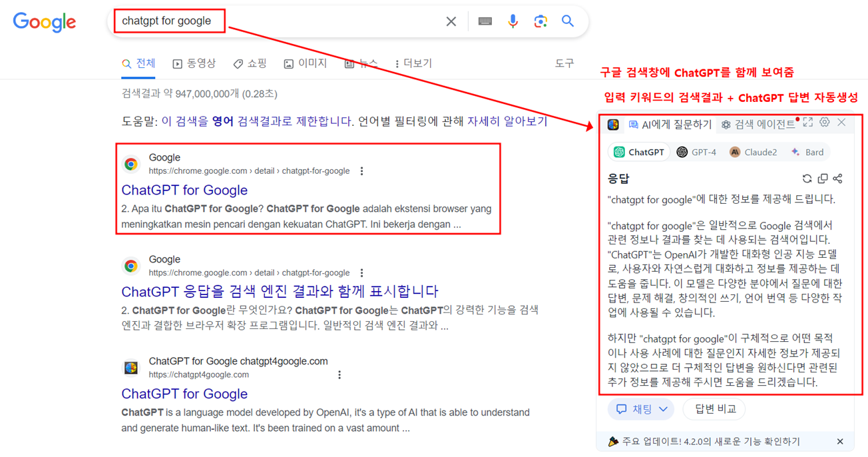
Task: Click favicon of the chatgpt4google.com result
Action: click(131, 368)
